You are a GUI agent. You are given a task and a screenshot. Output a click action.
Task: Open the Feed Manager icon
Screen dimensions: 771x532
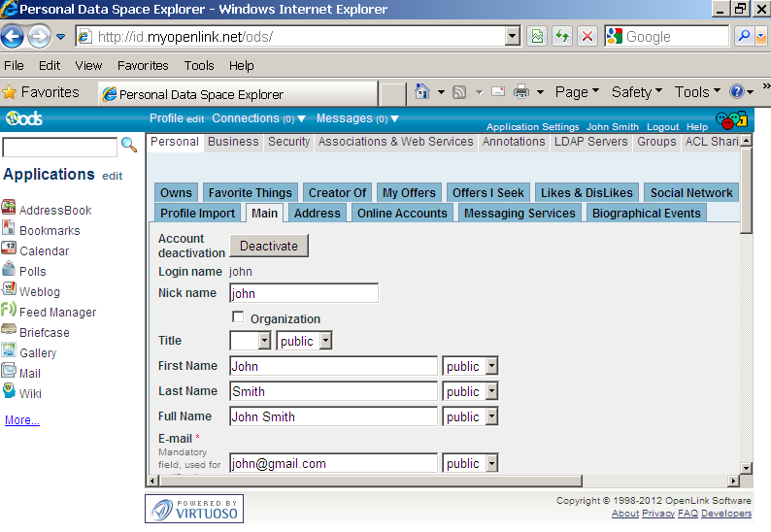coord(9,311)
